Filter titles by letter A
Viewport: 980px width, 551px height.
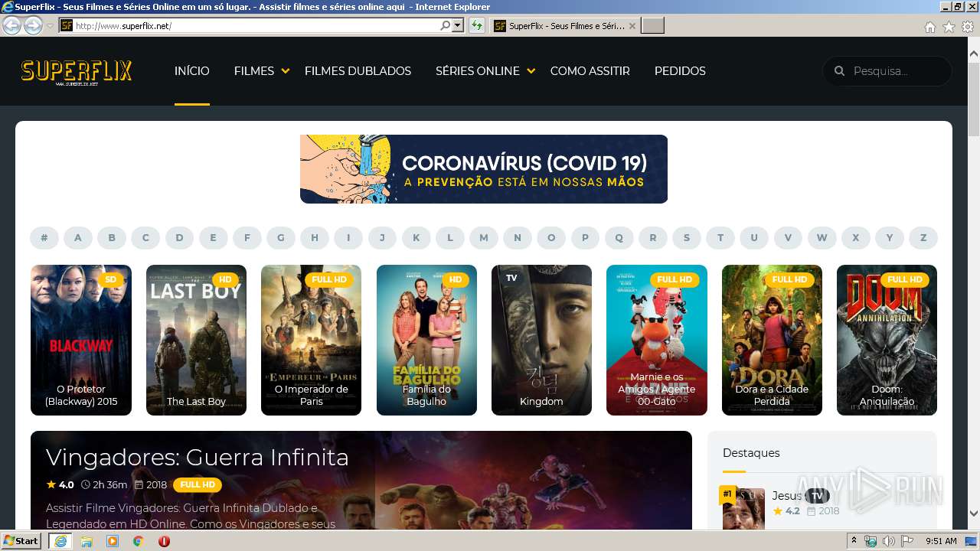[x=78, y=237]
